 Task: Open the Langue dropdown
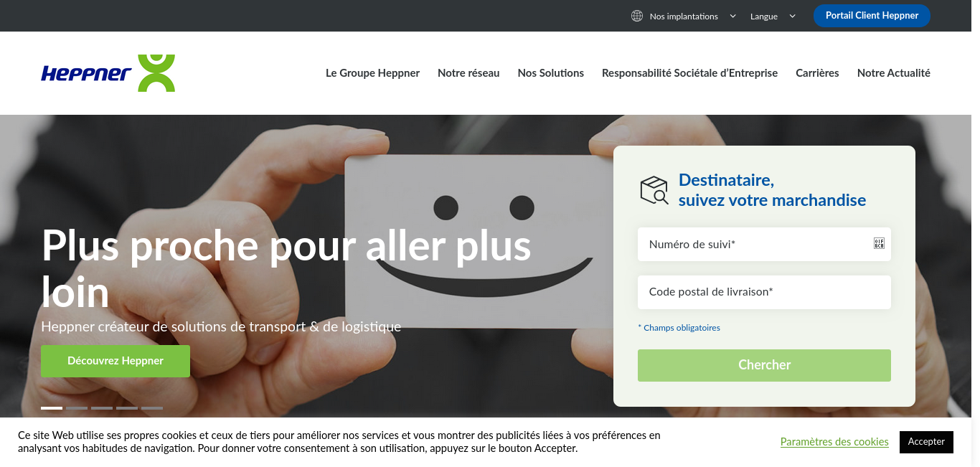click(773, 16)
